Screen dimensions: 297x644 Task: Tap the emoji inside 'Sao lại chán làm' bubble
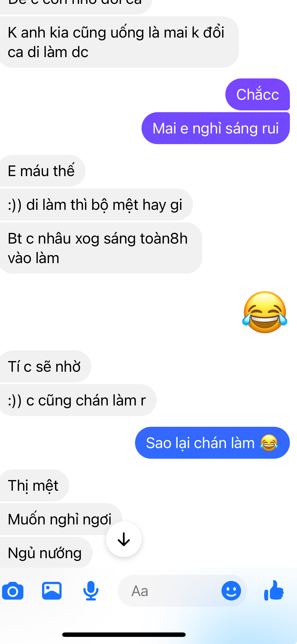269,443
